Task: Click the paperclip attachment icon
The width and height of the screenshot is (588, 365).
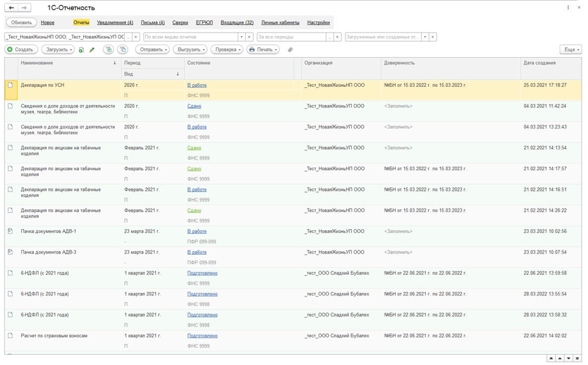Action: click(290, 50)
